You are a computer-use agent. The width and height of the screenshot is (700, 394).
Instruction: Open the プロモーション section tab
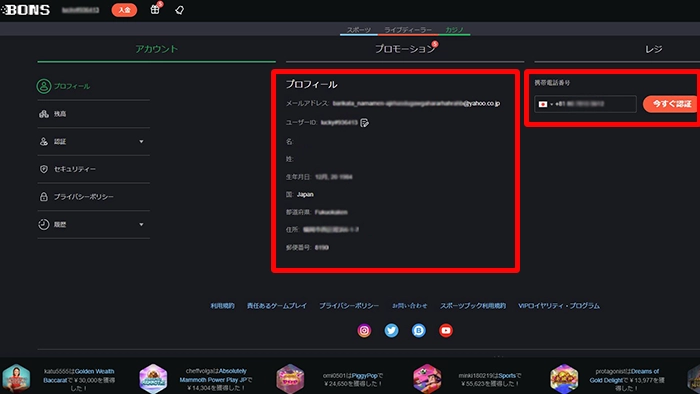point(405,49)
